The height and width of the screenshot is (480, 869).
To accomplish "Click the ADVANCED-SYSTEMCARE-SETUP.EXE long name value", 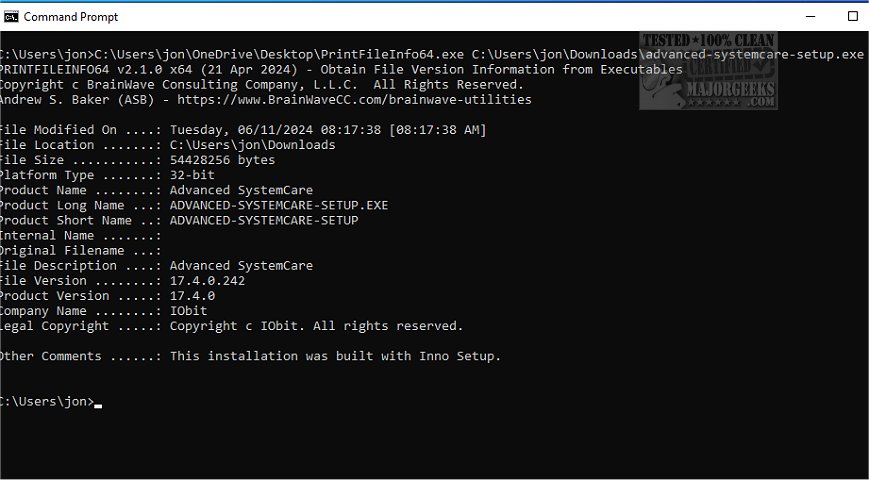I will [x=278, y=205].
